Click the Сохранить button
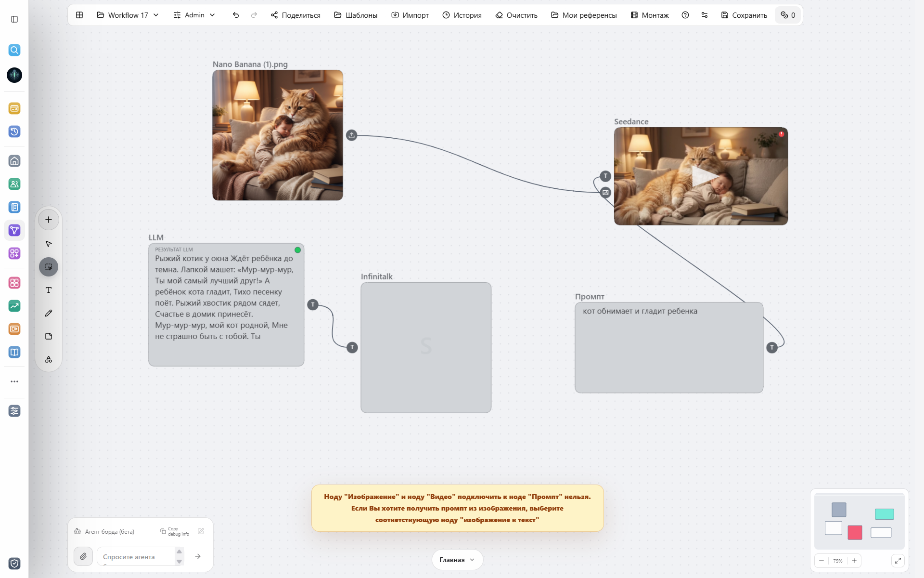Screen dimensions: 924x578 click(744, 15)
